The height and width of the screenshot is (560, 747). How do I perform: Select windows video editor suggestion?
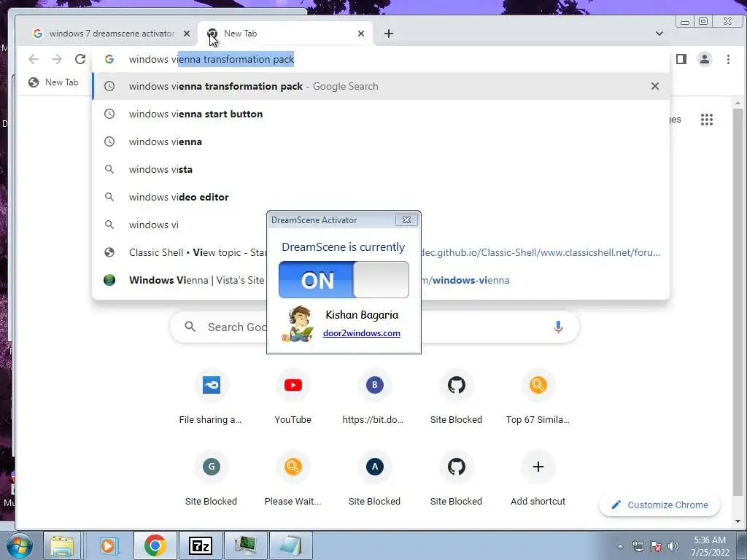[381, 197]
